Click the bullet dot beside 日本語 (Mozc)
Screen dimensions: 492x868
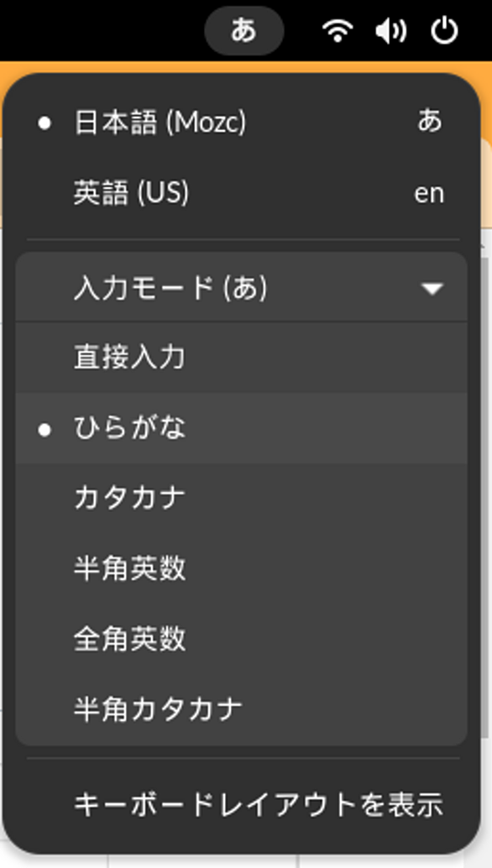[x=44, y=123]
